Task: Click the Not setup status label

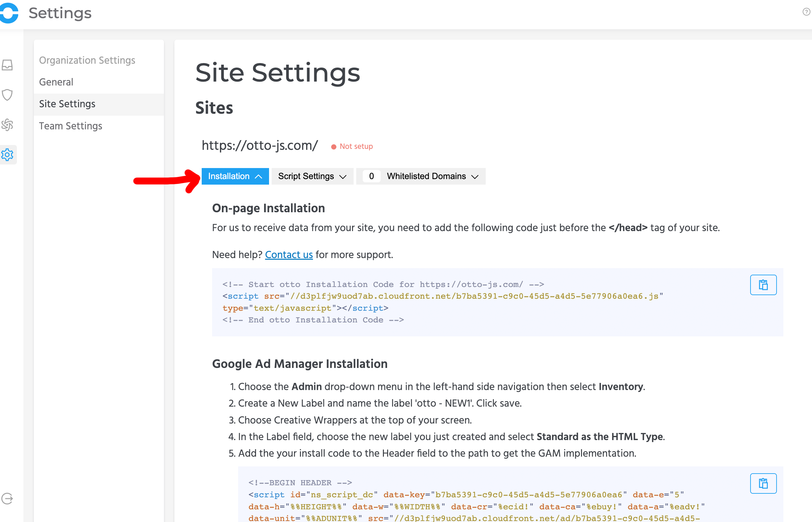Action: pos(352,147)
